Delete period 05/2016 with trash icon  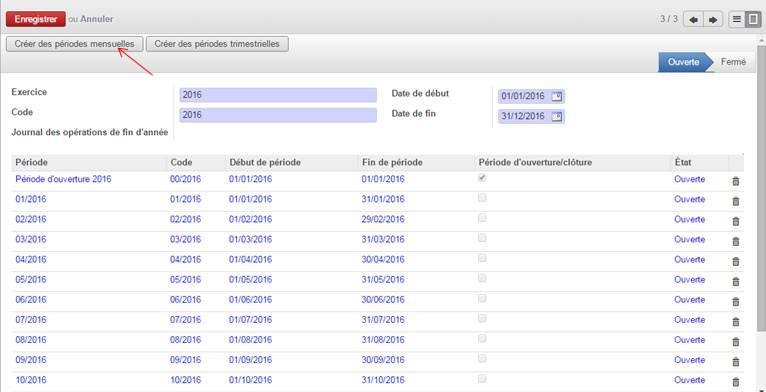click(736, 282)
